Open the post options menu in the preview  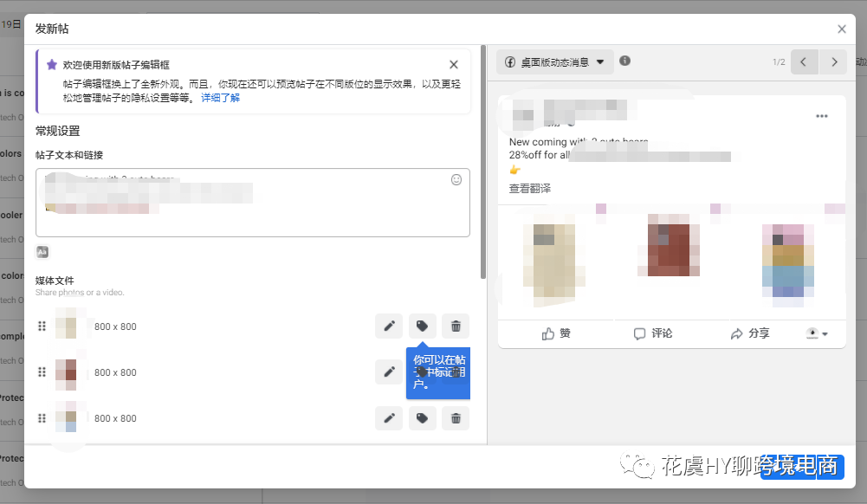(x=821, y=115)
